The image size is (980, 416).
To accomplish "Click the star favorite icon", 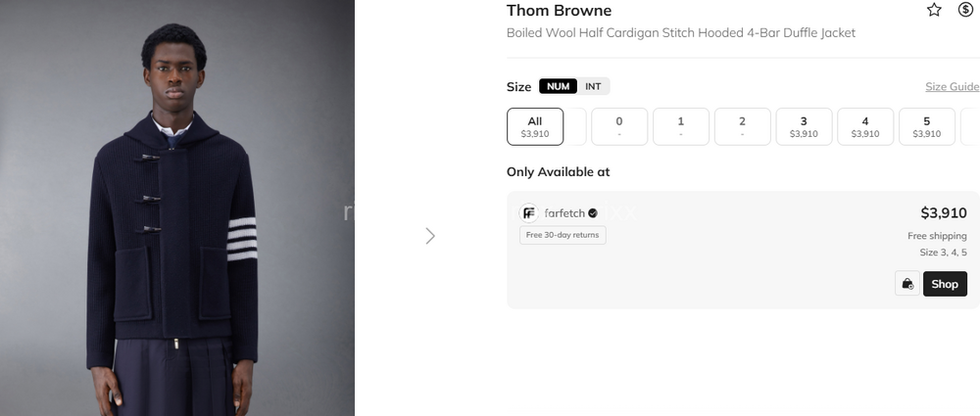I will (934, 10).
